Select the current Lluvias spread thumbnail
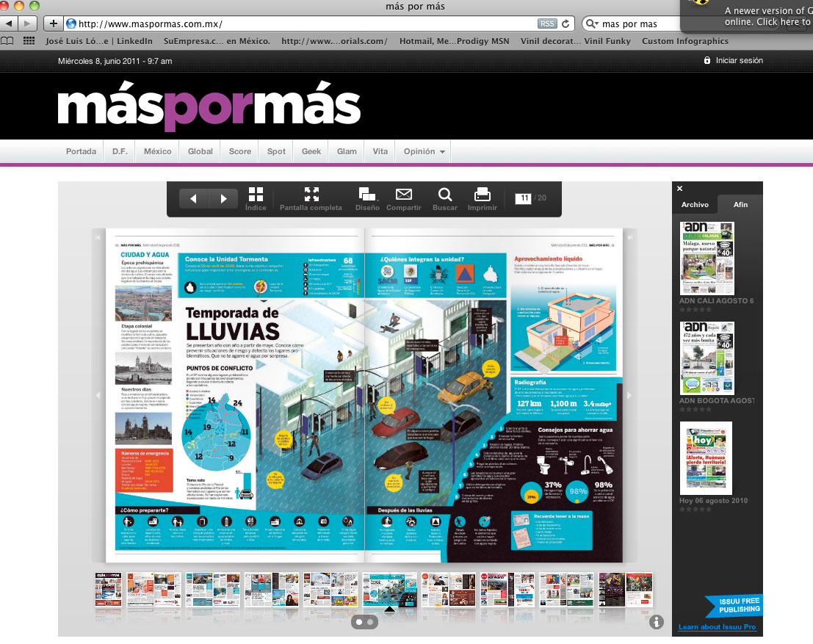Image resolution: width=813 pixels, height=644 pixels. pyautogui.click(x=390, y=590)
